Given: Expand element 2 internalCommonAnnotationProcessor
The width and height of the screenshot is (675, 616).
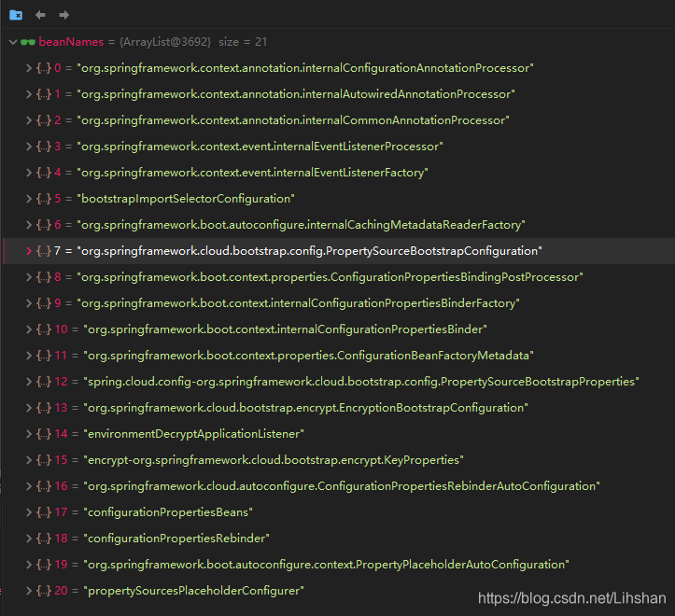Looking at the screenshot, I should click(29, 120).
